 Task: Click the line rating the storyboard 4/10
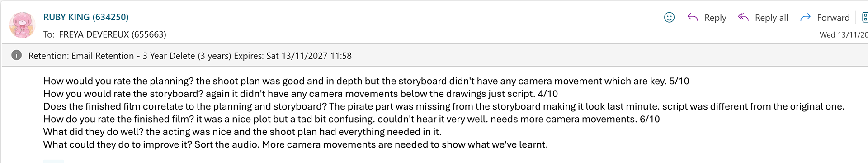tap(301, 94)
